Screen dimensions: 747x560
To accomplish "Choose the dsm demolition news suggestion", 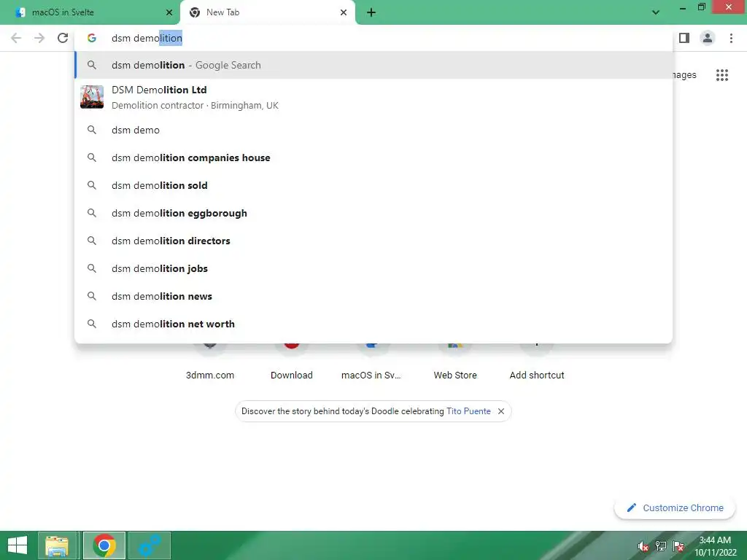I will (373, 296).
